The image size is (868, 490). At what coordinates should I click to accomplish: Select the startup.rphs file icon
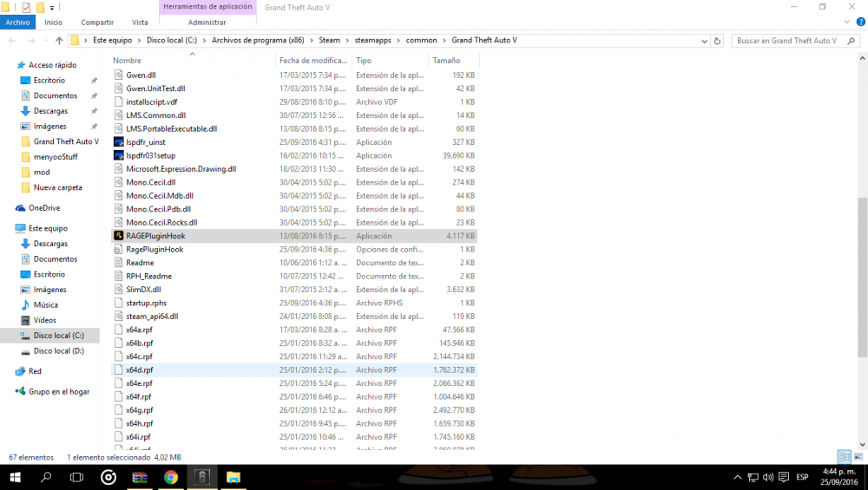(118, 303)
